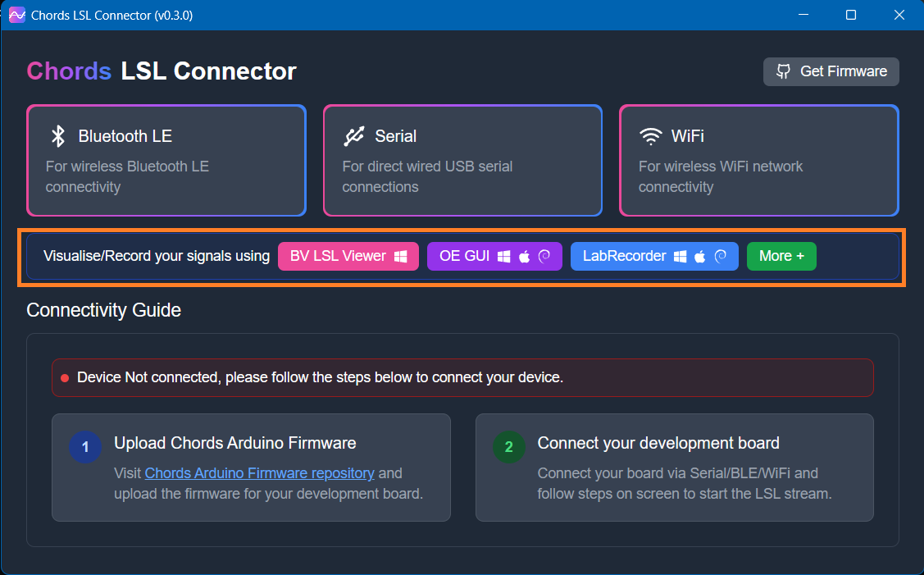Click 'Visualise/Record your signals using' label
This screenshot has width=924, height=575.
[157, 256]
